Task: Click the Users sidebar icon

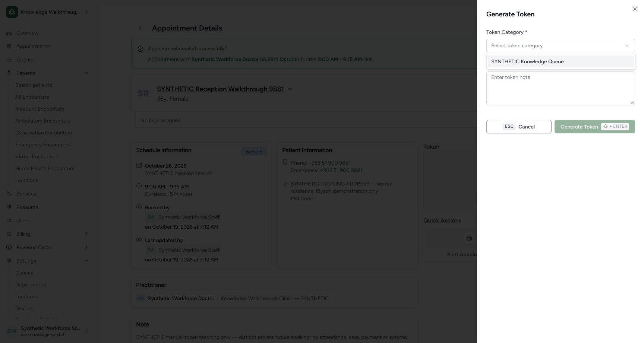Action: [x=9, y=220]
